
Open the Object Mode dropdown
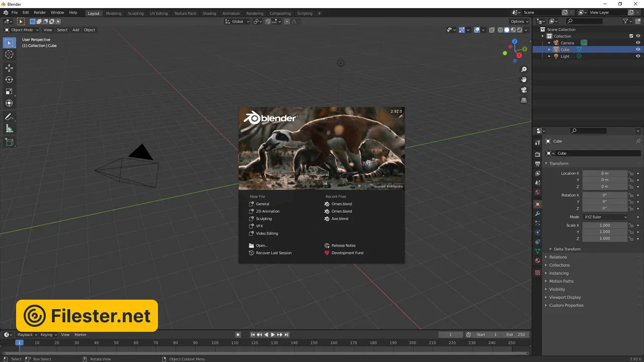pos(22,30)
